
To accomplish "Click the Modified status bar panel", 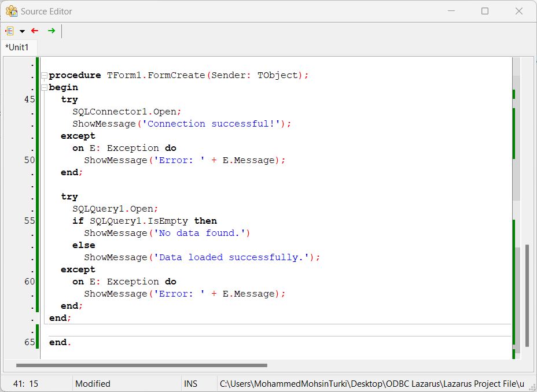I will tap(93, 383).
